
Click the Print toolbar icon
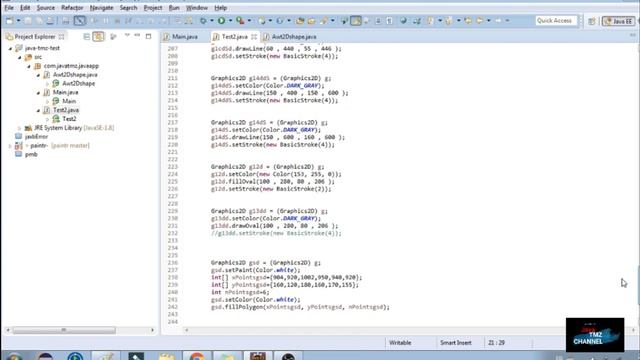(50, 20)
